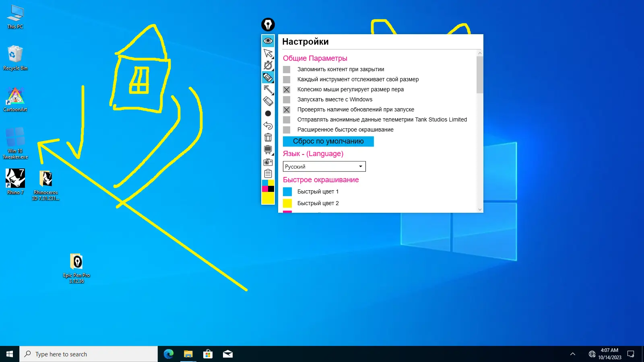Open the whiteboard easel tool
644x362 pixels.
268,150
